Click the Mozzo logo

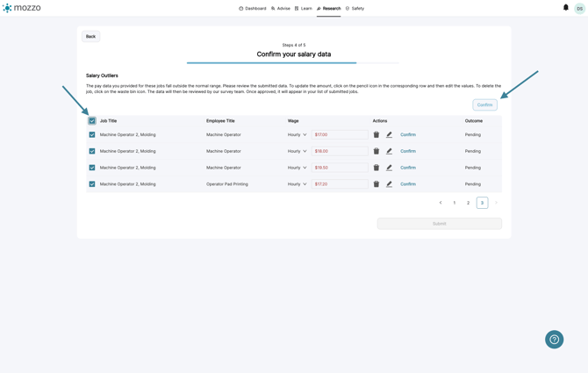22,8
